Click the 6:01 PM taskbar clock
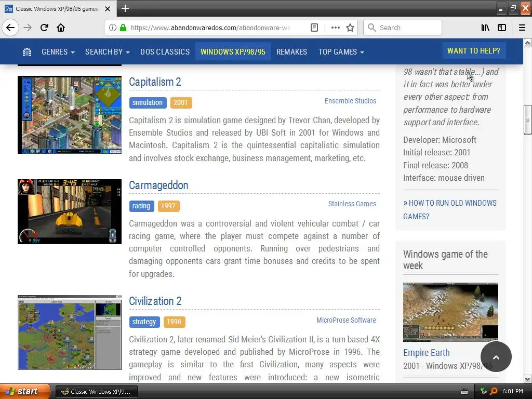Image resolution: width=532 pixels, height=399 pixels. [513, 391]
